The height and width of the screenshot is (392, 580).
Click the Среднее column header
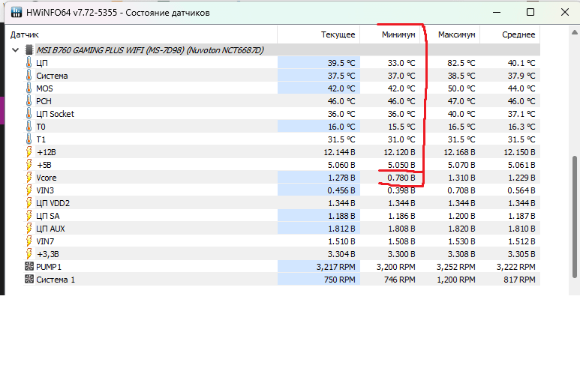coord(510,34)
